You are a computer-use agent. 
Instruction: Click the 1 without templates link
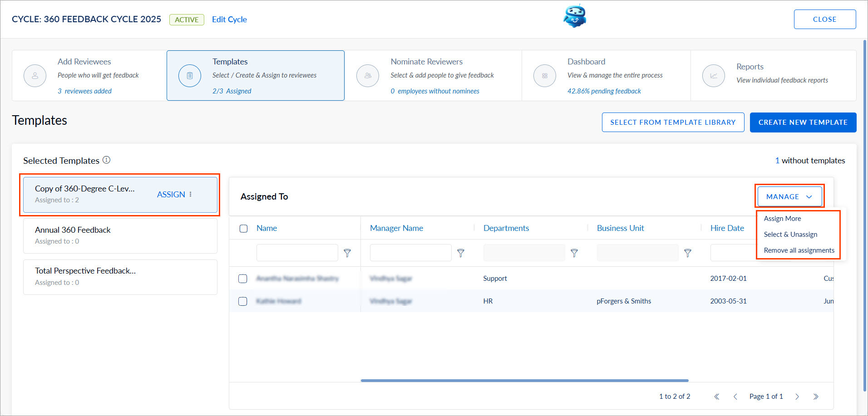pos(810,161)
